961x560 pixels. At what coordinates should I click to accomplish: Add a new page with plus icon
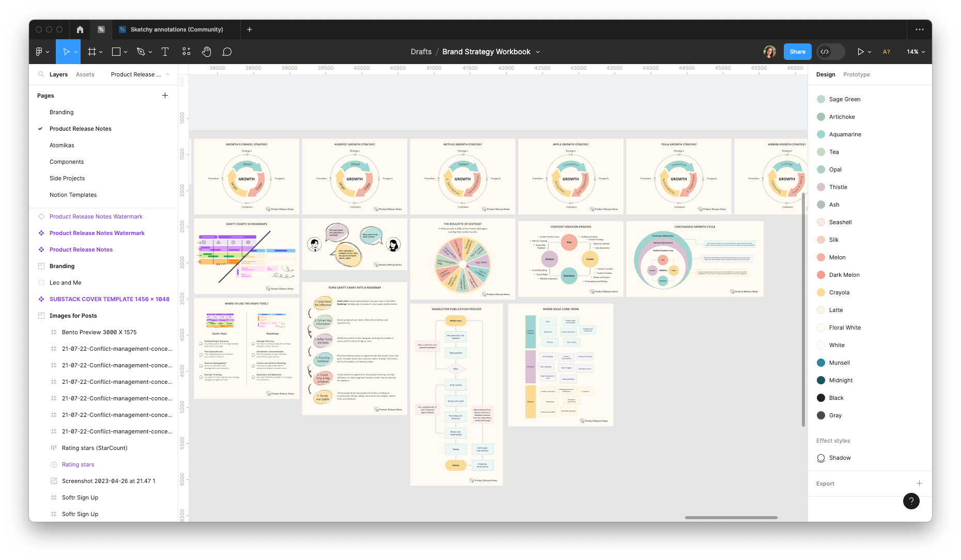coord(165,95)
